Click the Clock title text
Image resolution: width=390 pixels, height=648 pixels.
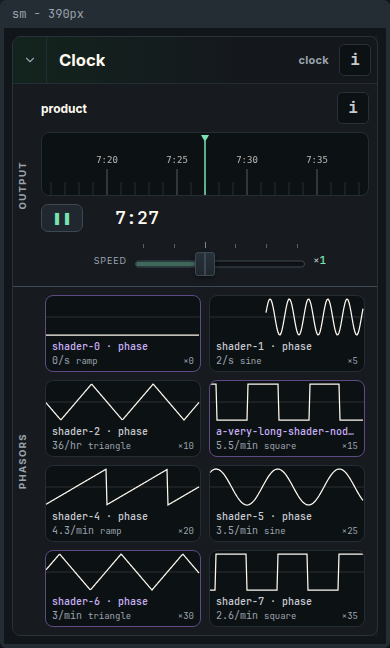click(x=82, y=60)
